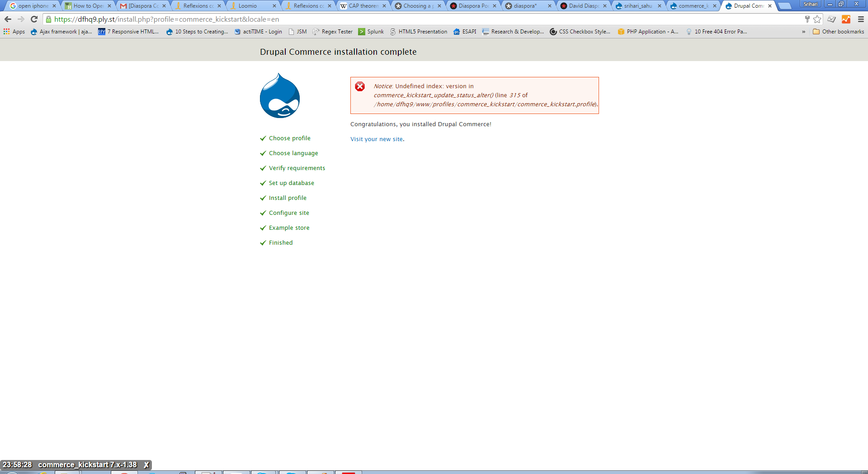
Task: Open the actiTIME - Login bookmark
Action: click(258, 31)
